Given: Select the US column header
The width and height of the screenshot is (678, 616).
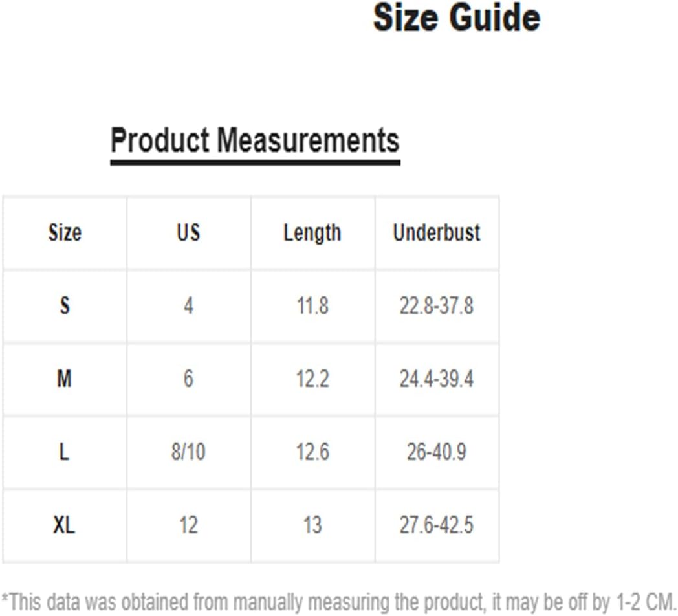Looking at the screenshot, I should click(x=188, y=233).
